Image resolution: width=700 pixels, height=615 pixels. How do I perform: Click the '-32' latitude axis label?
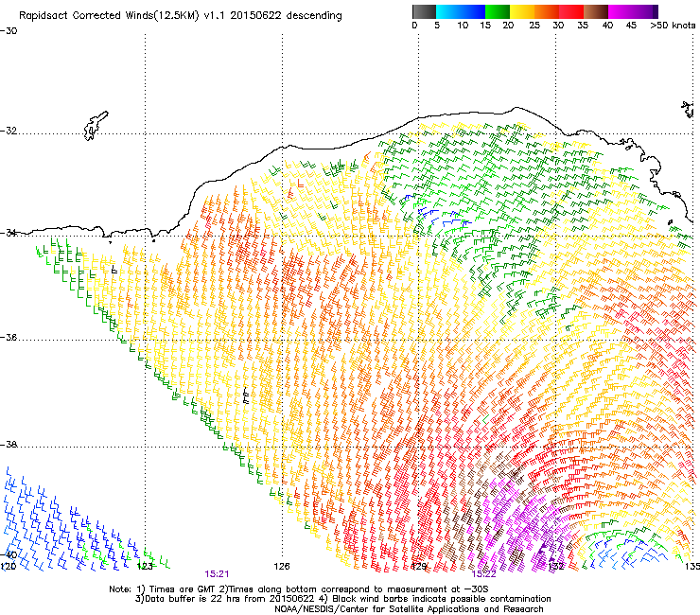[x=9, y=131]
